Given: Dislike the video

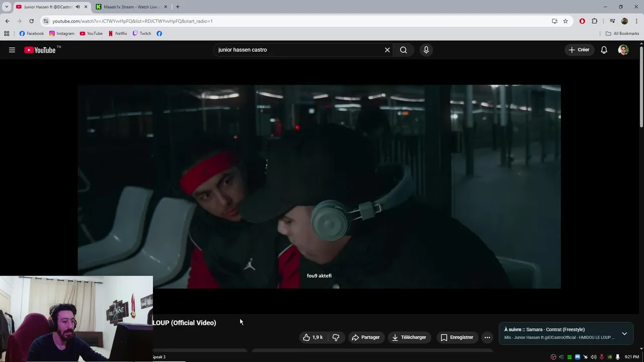Looking at the screenshot, I should [336, 337].
